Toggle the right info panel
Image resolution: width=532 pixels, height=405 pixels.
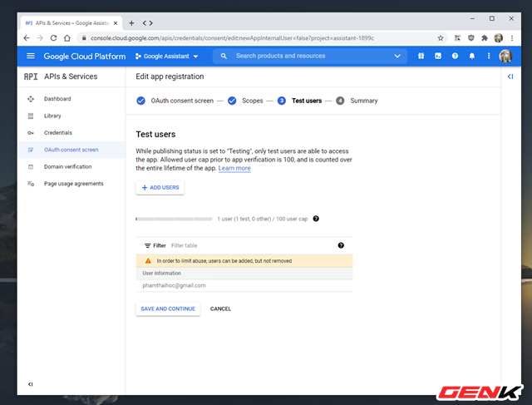510,77
